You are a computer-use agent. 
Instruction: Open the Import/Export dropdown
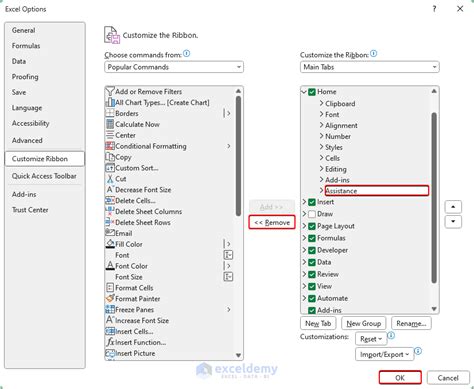[384, 354]
